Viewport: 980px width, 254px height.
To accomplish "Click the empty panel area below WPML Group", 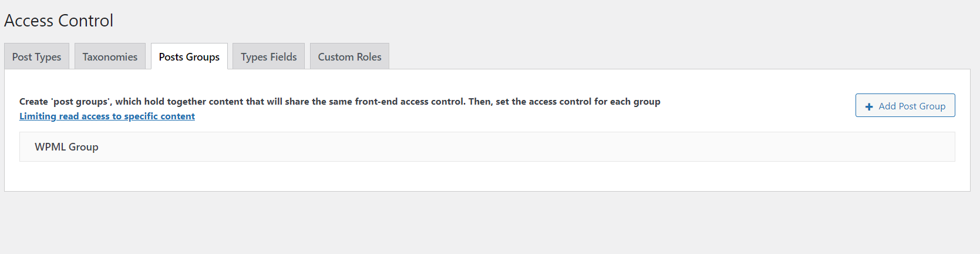I will pyautogui.click(x=487, y=176).
